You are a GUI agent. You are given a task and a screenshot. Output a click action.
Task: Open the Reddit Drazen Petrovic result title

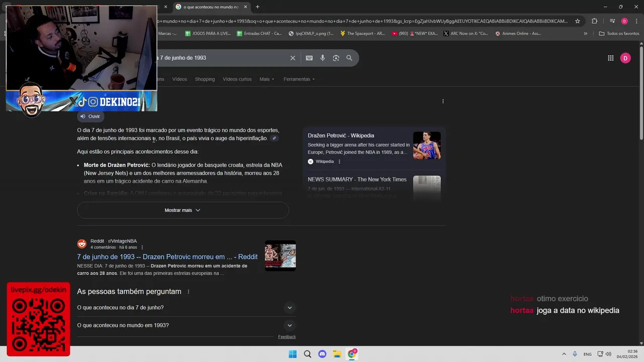click(x=167, y=257)
